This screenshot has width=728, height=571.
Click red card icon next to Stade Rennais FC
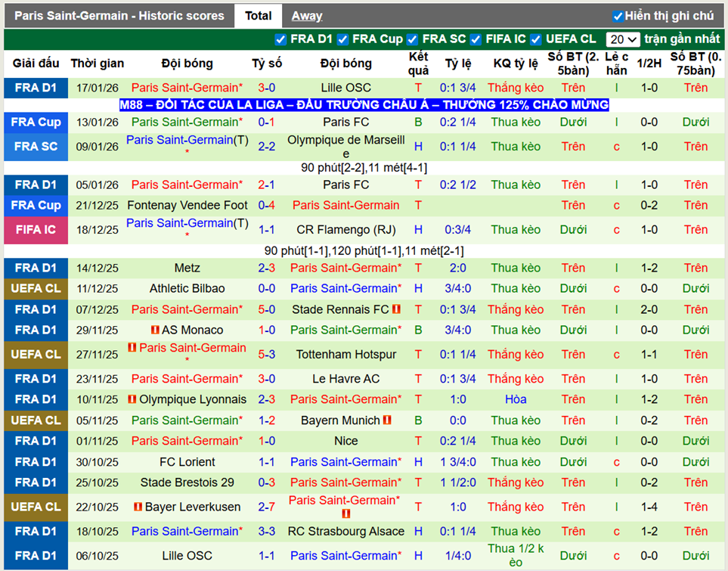[x=396, y=309]
